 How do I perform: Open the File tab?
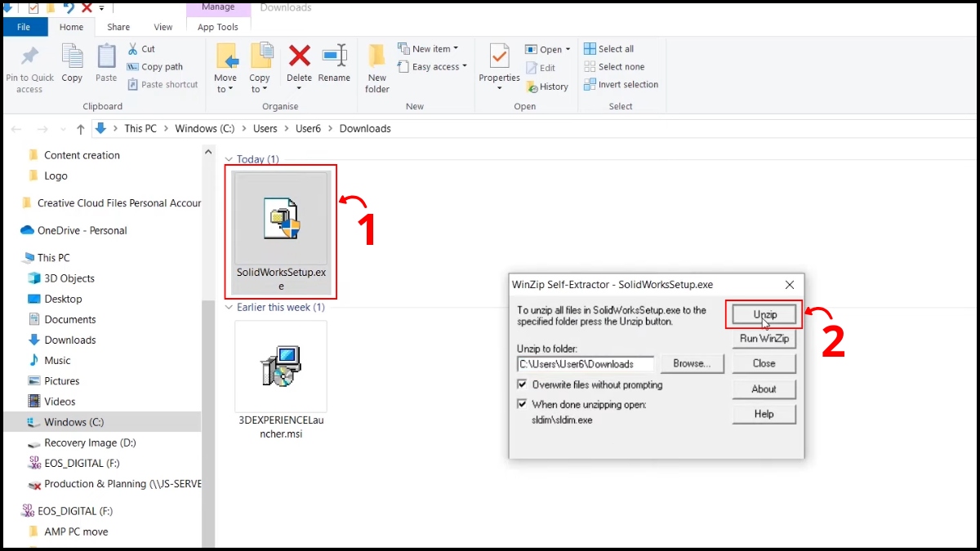pos(24,27)
